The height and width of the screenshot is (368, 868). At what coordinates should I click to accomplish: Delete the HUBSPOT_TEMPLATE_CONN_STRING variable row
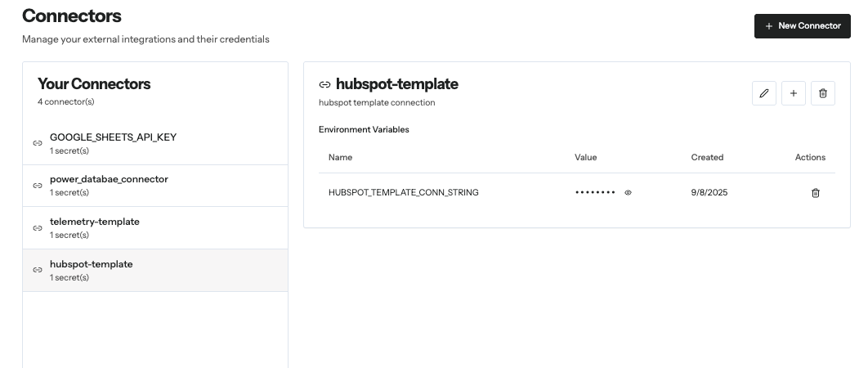click(815, 193)
